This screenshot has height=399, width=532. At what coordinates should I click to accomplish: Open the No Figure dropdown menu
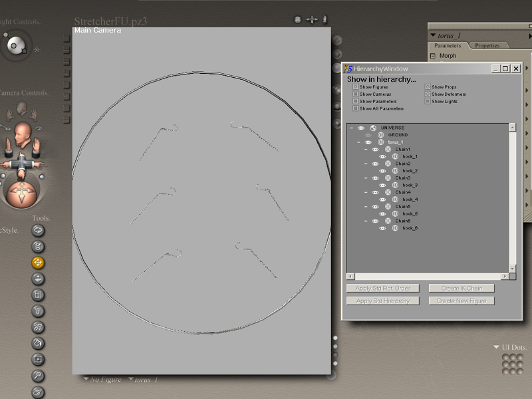103,380
